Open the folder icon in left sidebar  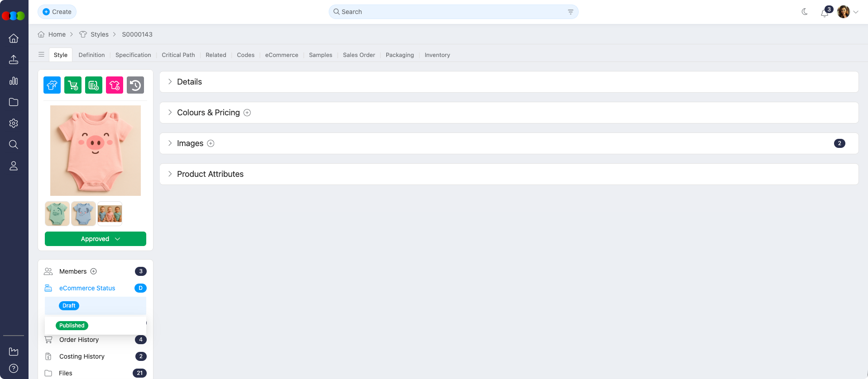click(14, 102)
